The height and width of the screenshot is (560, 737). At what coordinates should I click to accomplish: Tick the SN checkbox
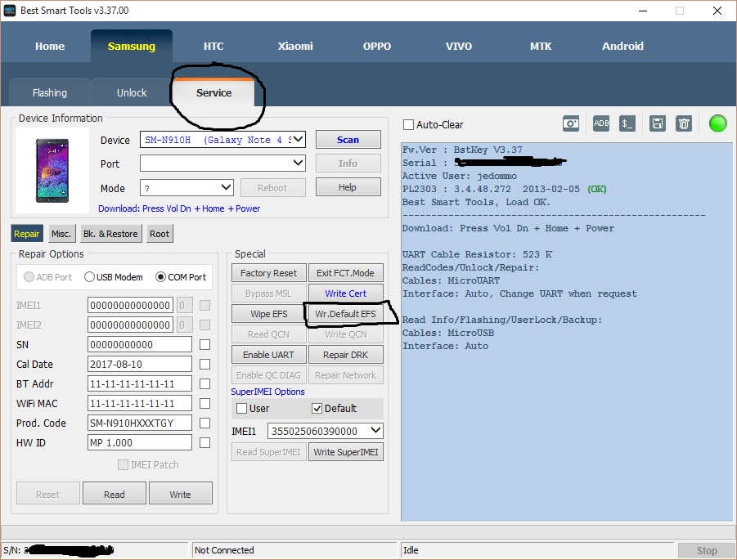click(205, 345)
